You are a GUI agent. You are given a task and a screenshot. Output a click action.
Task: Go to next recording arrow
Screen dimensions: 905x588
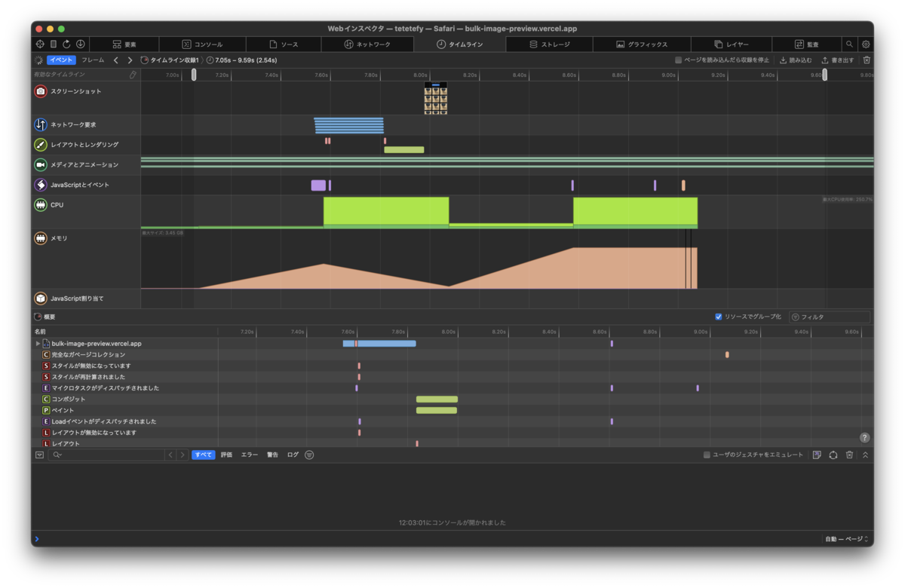click(130, 60)
